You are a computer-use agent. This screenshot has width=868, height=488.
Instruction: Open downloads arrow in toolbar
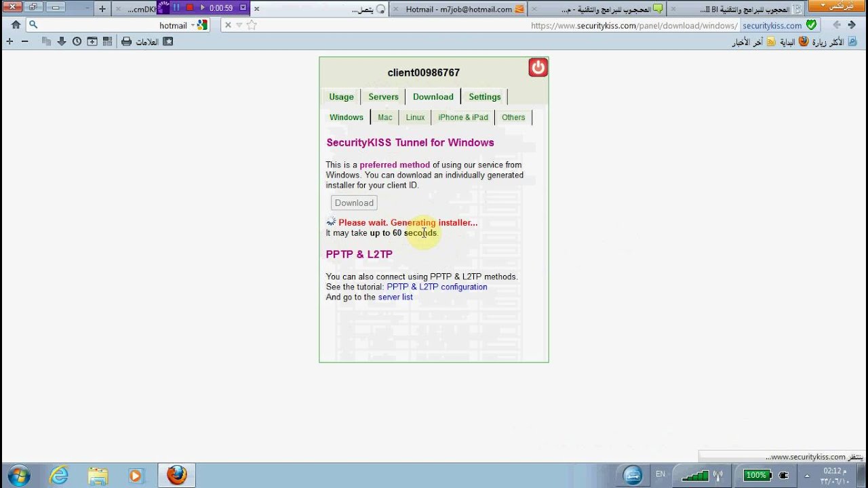tap(62, 41)
